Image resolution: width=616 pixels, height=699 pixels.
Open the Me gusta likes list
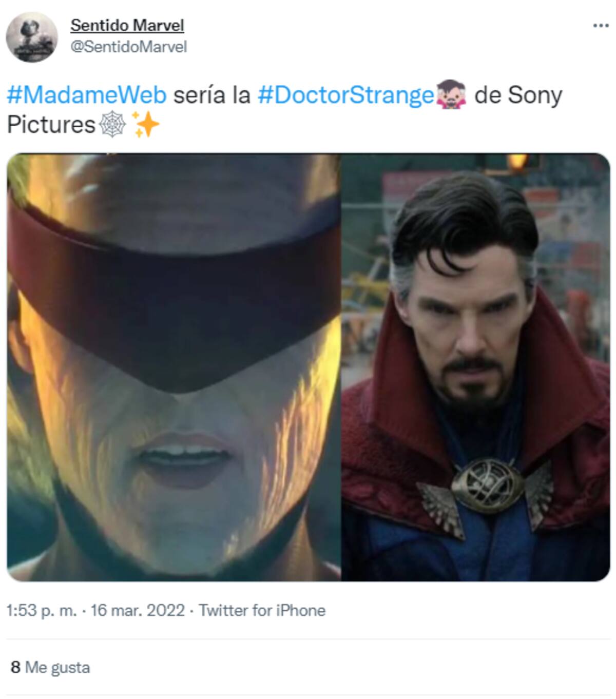(57, 667)
